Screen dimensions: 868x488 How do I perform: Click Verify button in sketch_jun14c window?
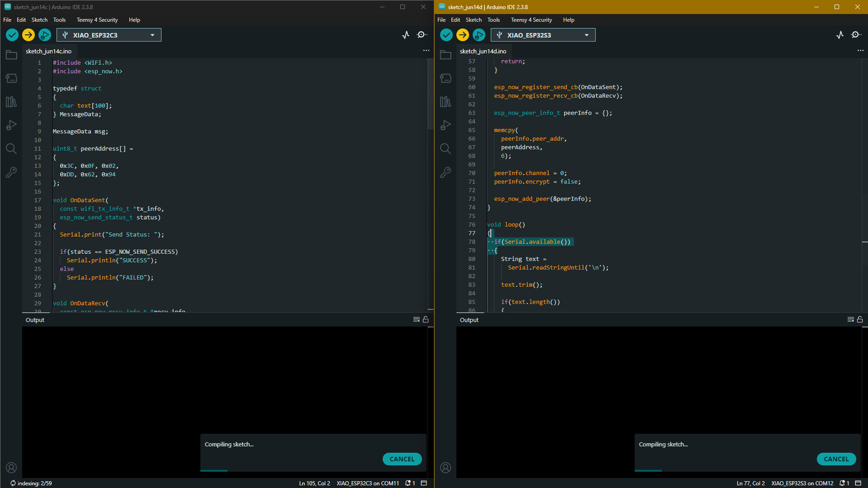click(12, 35)
